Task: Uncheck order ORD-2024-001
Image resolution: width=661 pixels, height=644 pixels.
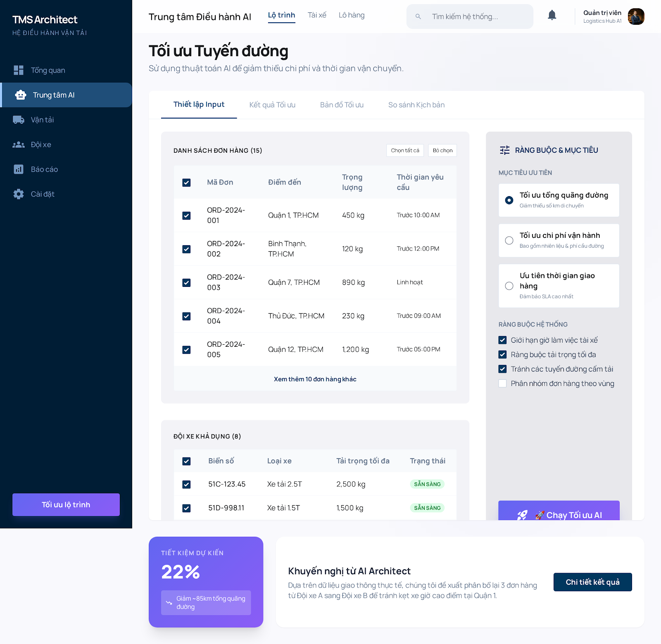Action: click(187, 215)
